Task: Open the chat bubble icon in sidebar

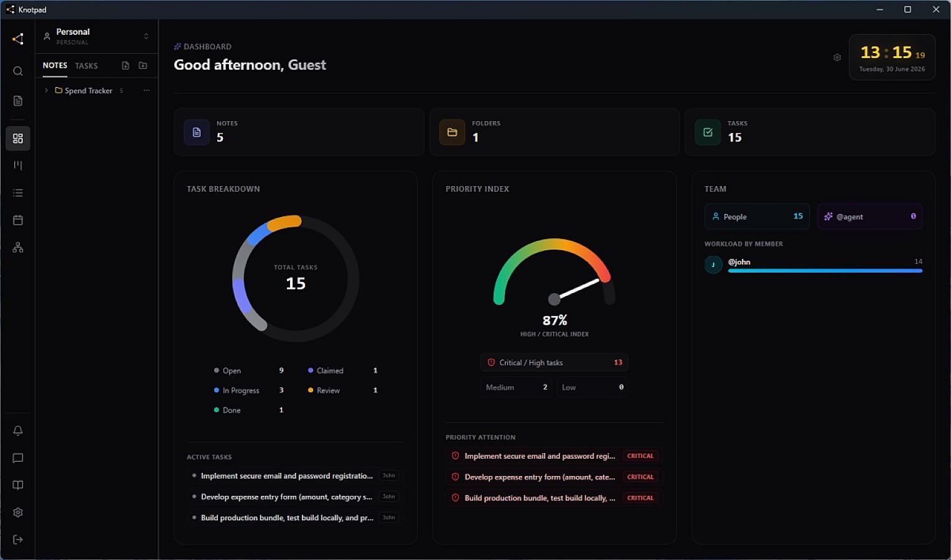Action: pyautogui.click(x=18, y=458)
